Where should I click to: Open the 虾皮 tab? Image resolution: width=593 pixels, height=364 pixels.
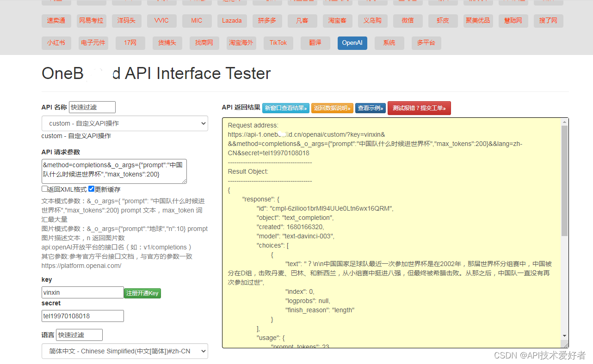coord(443,21)
